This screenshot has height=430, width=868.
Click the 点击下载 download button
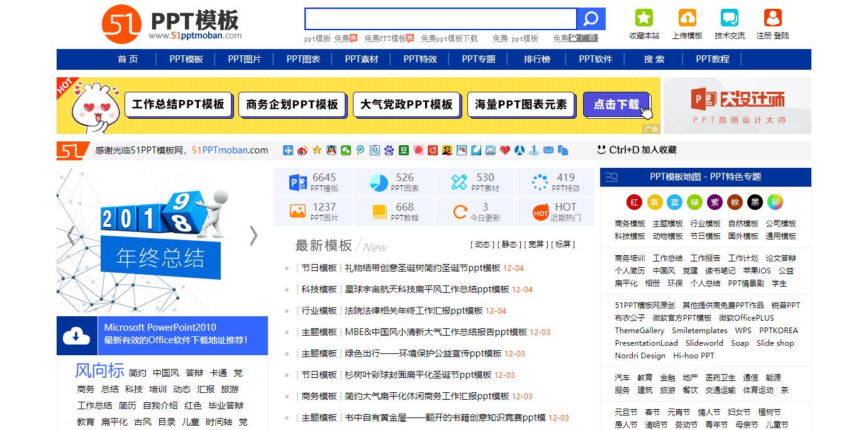coord(617,105)
